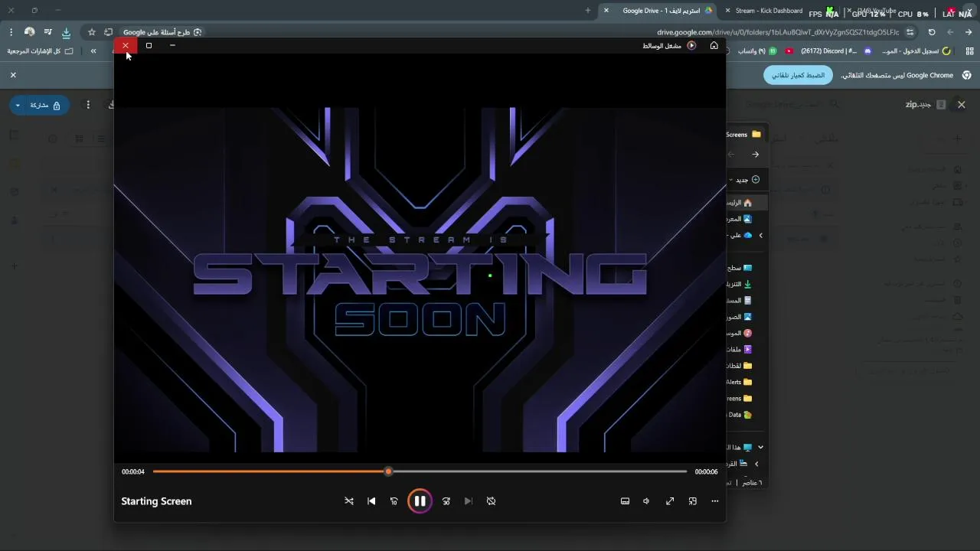Dismiss the default browser notification bar
The height and width of the screenshot is (551, 980).
point(13,75)
